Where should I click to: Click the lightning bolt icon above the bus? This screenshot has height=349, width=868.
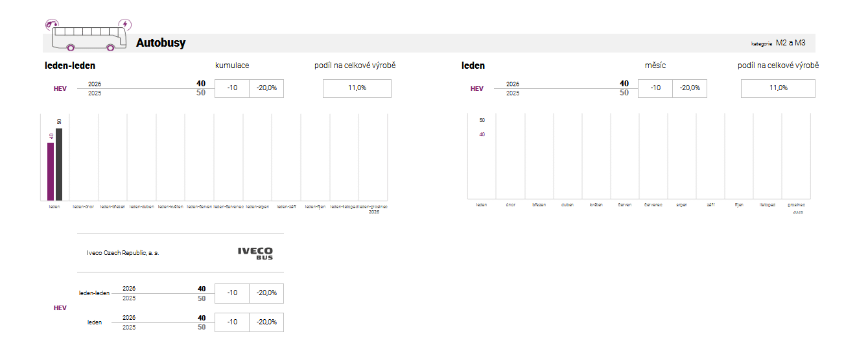coord(125,25)
